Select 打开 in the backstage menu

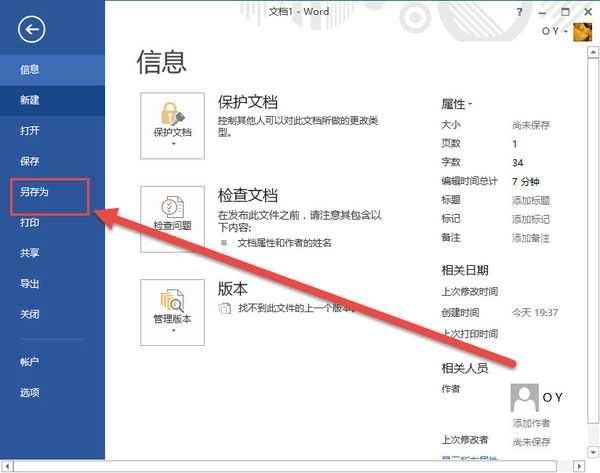coord(52,131)
